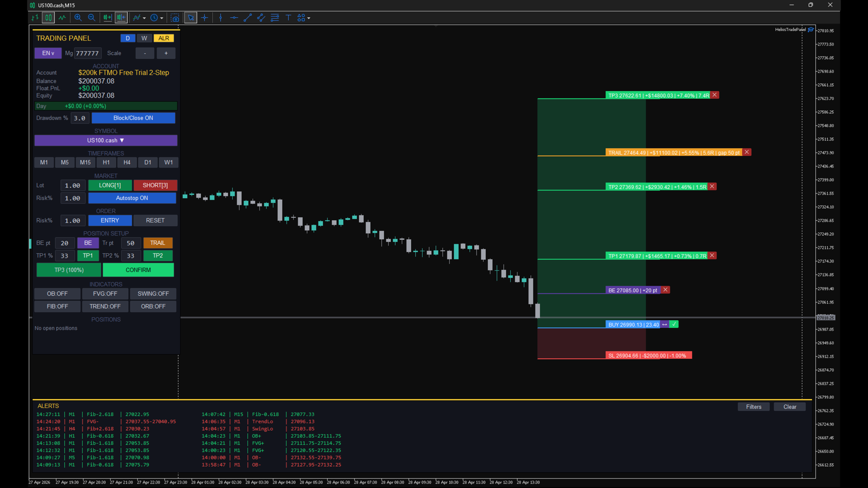Take a chart screenshot with camera icon
868x488 pixels.
(x=175, y=18)
